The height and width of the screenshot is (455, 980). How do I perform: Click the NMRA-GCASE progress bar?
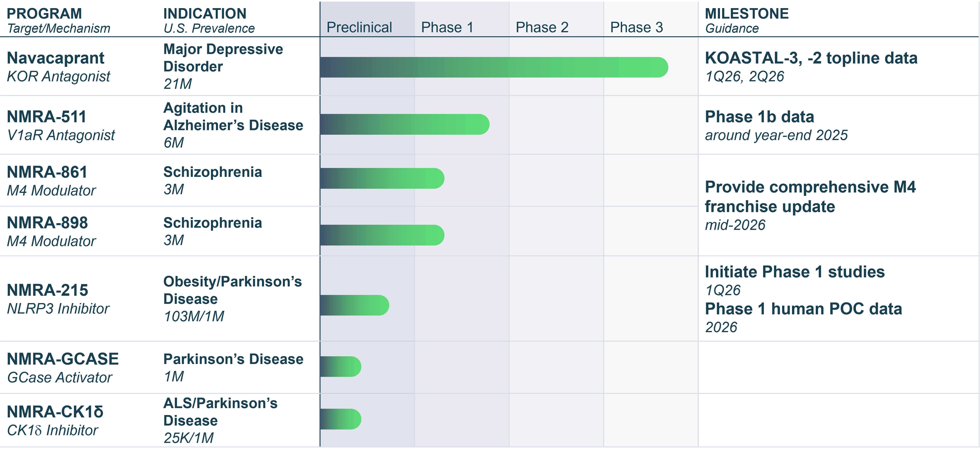[341, 367]
